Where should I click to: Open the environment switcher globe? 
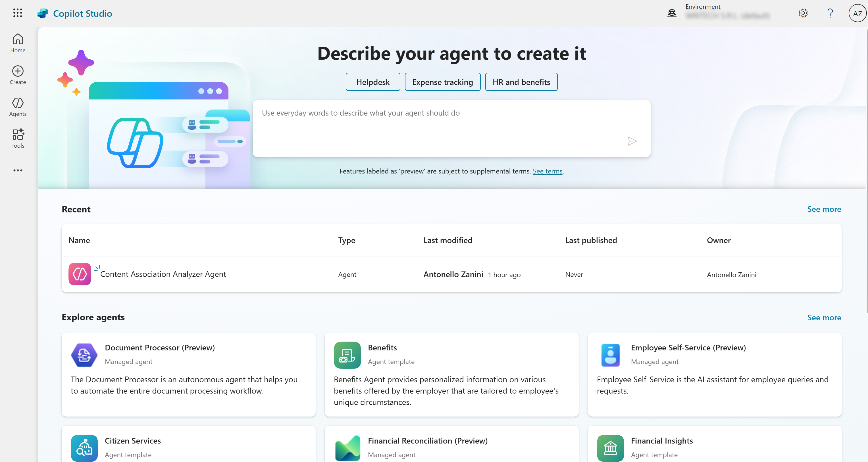672,13
